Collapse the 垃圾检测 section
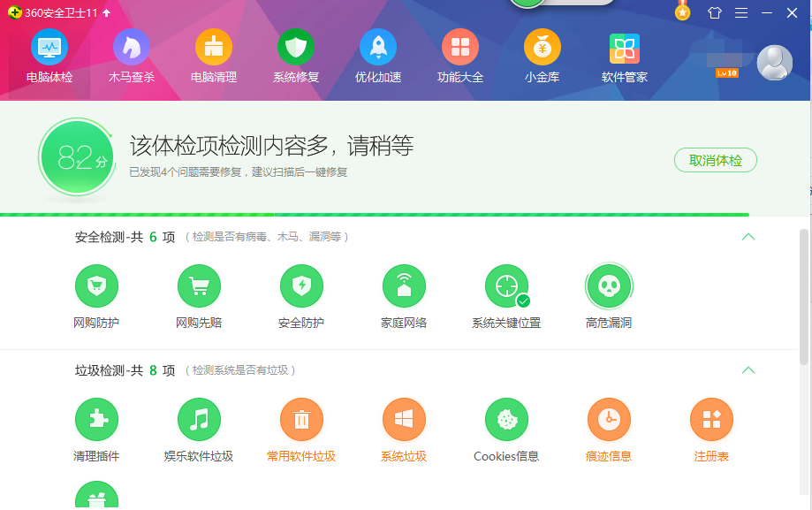Screen dimensions: 812x510 coord(748,370)
